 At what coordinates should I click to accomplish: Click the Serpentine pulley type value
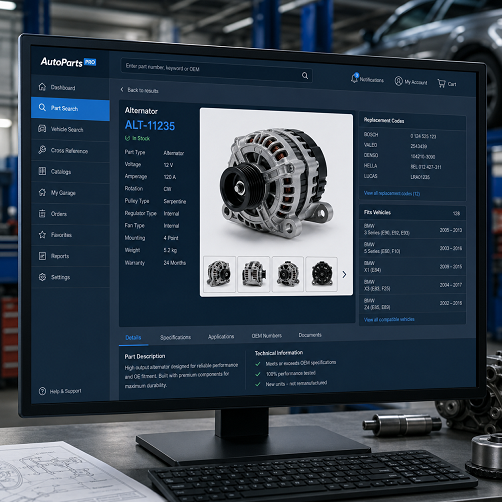tap(175, 201)
